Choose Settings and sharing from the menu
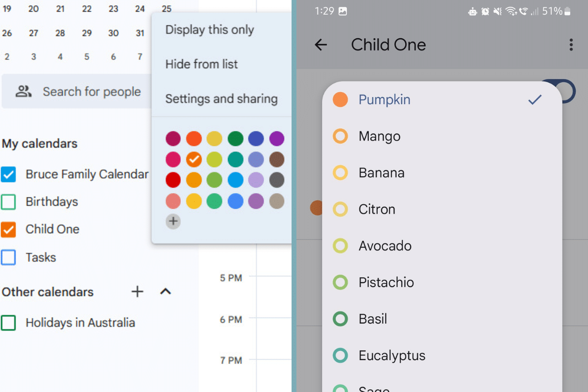The height and width of the screenshot is (392, 588). coord(221,98)
